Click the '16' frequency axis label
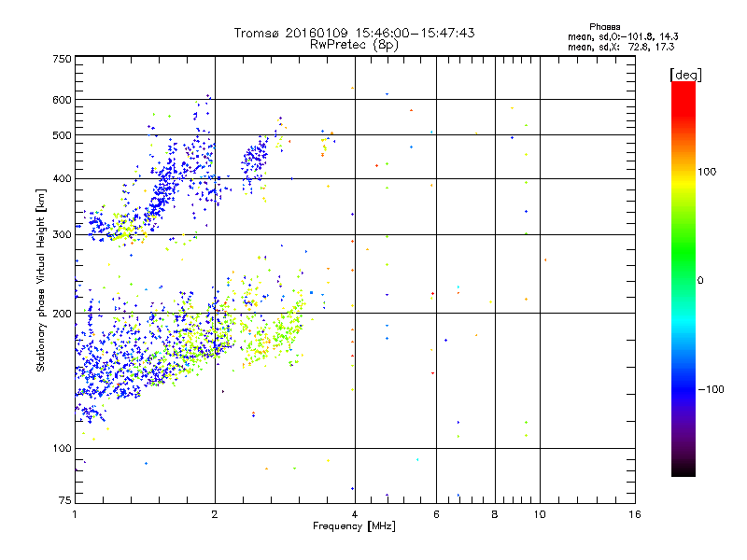747x560 pixels. point(635,514)
